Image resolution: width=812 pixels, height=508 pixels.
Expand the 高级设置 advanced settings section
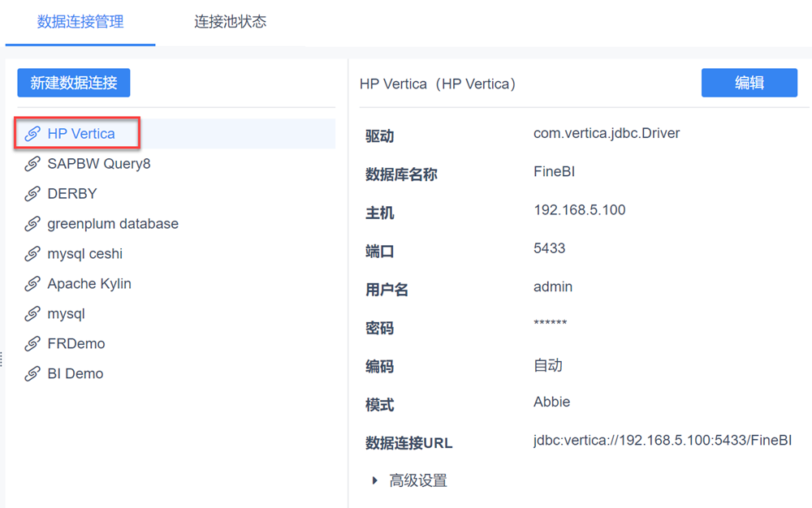[x=375, y=480]
